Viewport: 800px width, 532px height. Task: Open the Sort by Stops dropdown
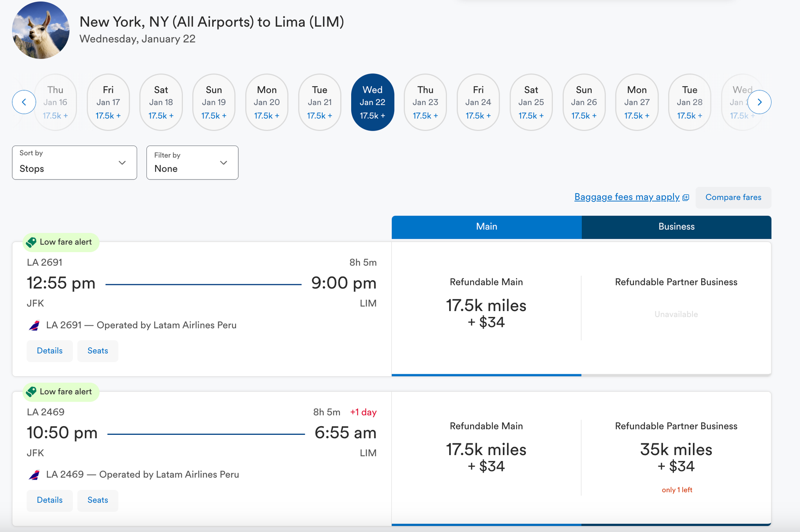(74, 163)
